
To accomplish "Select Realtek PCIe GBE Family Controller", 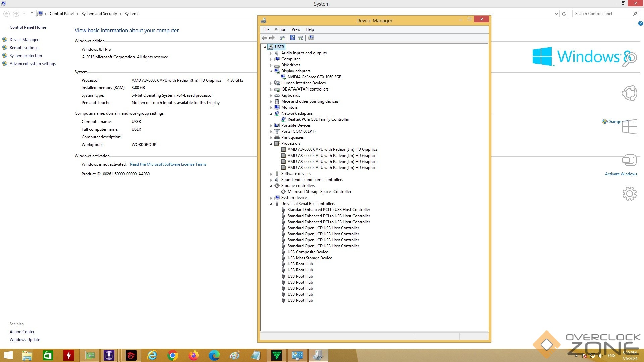I will (318, 119).
